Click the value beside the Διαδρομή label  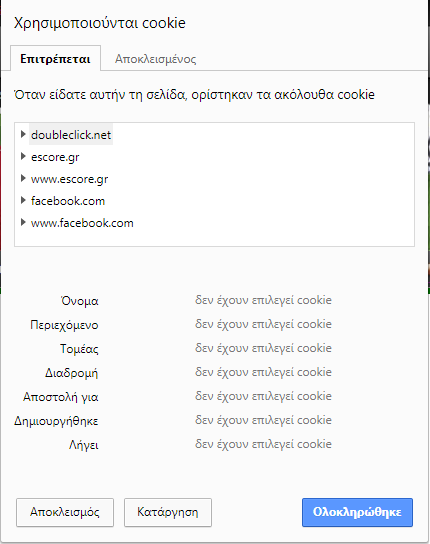tap(263, 372)
